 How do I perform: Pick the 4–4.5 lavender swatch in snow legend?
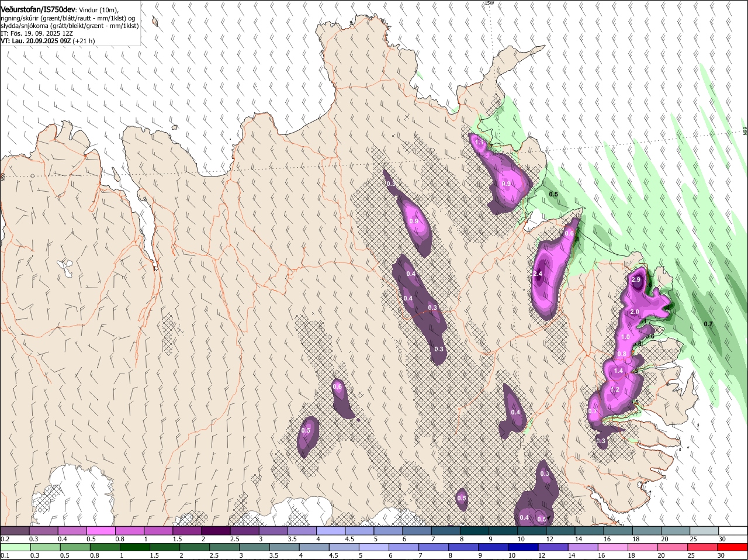pos(331,530)
